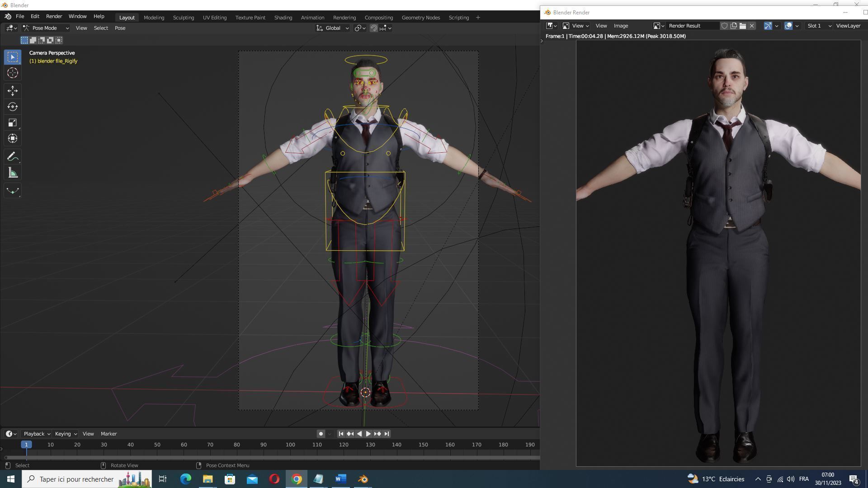Play the animation forward

pos(368,434)
